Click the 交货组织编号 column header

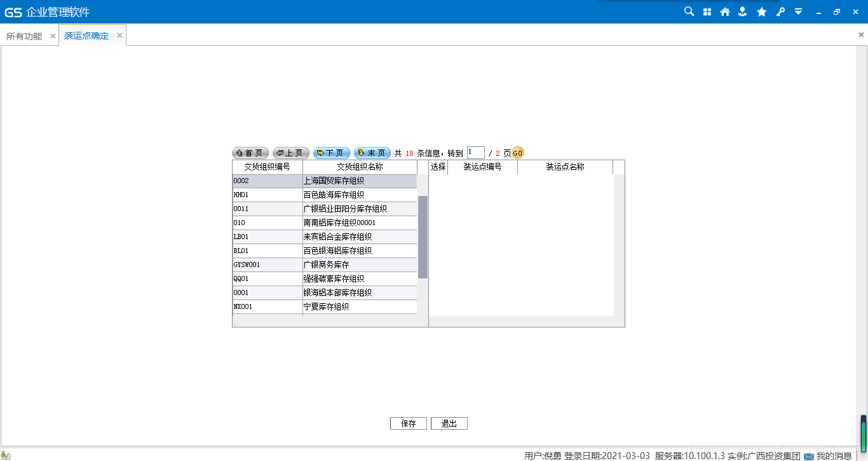(268, 167)
